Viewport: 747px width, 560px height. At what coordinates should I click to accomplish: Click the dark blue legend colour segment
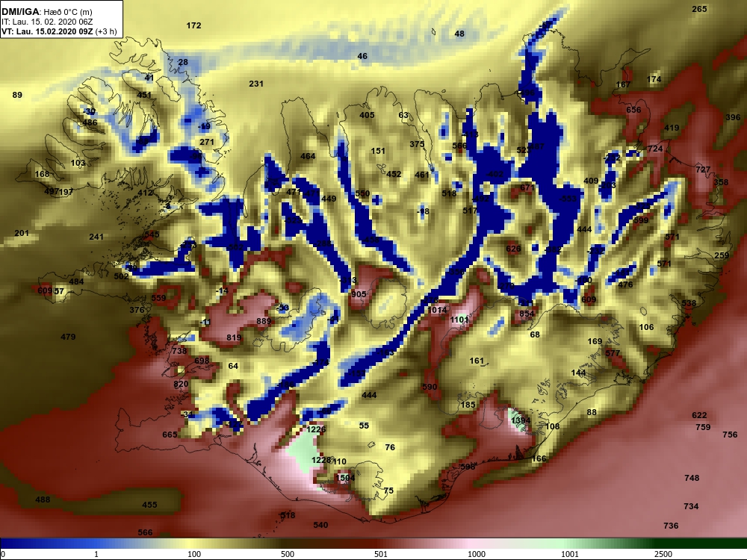point(24,544)
